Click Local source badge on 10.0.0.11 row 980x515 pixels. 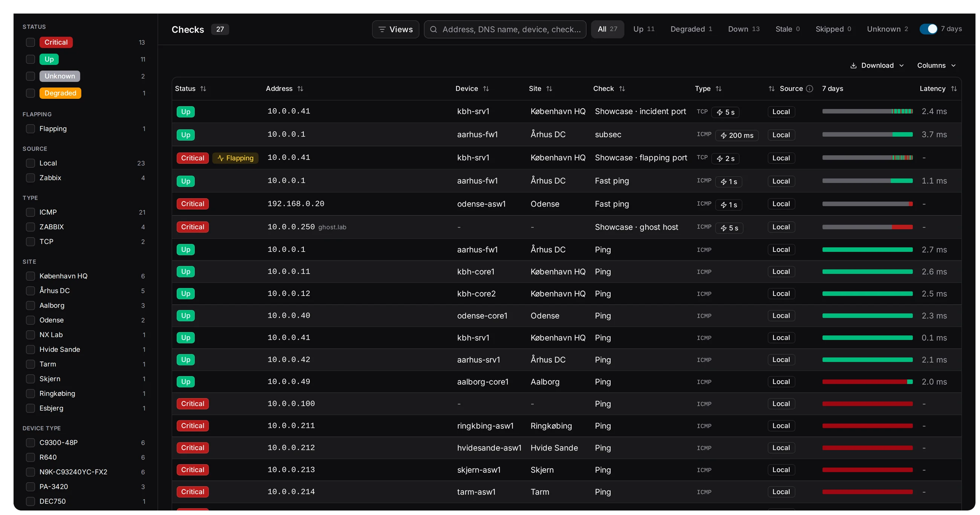[x=781, y=272]
